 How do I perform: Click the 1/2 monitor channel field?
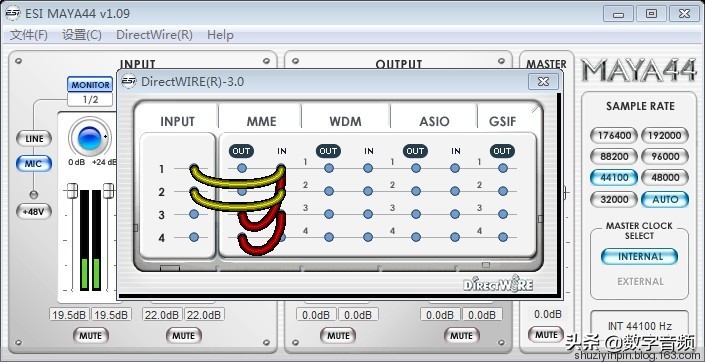[x=90, y=99]
